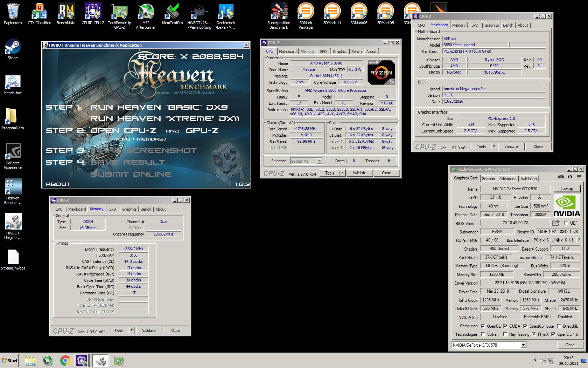
Task: Open the Superposition Benchmark desktop icon
Action: (x=279, y=16)
